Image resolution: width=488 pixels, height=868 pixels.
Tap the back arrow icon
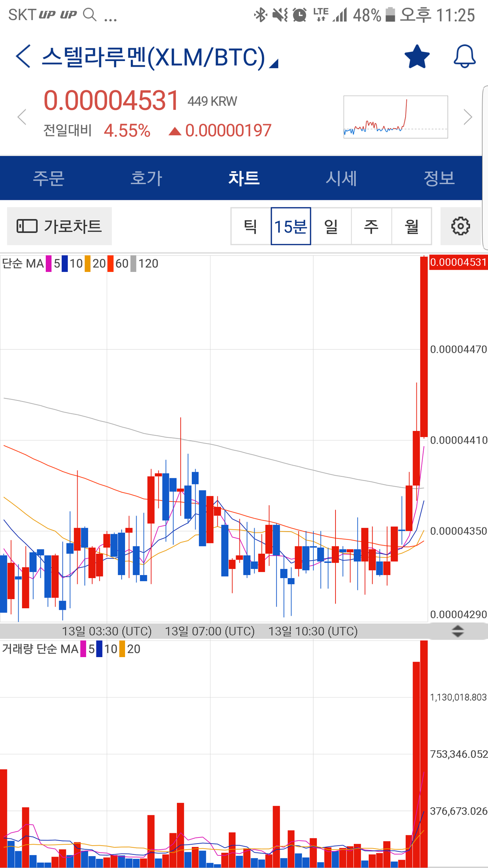(23, 56)
